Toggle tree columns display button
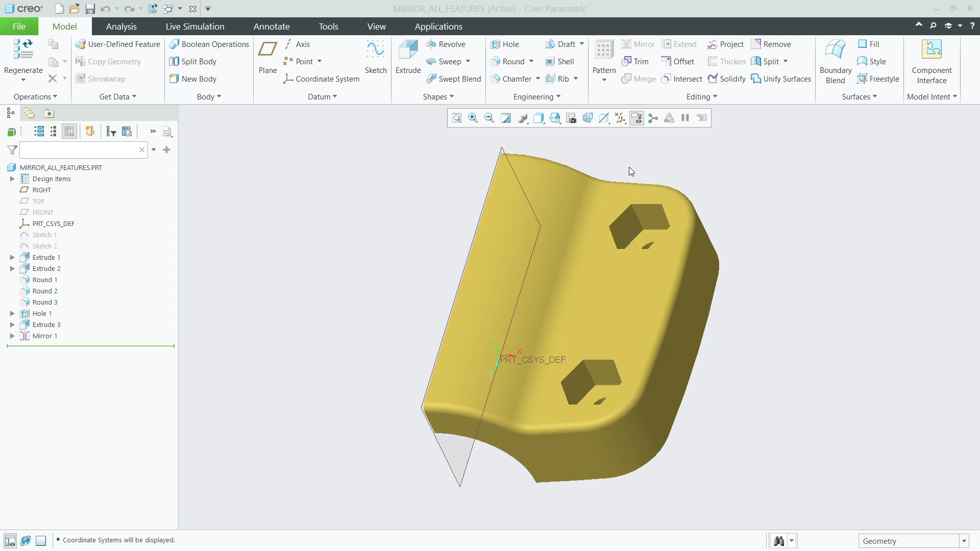Screen dimensions: 980x551 69,132
